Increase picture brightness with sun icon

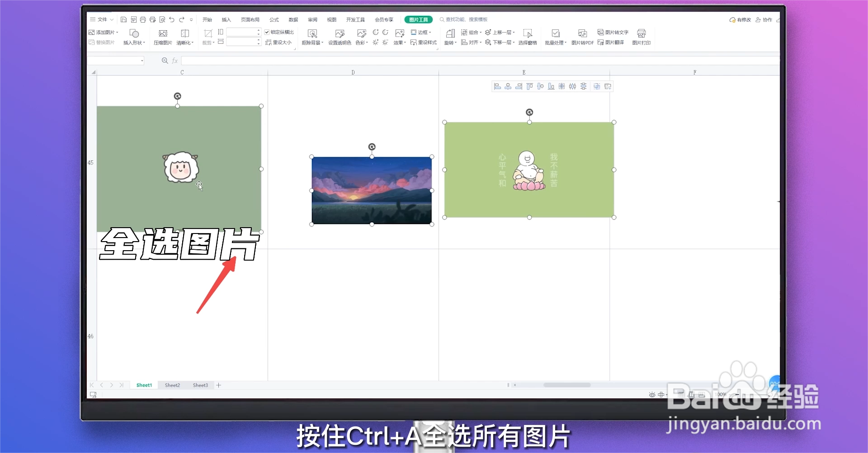coord(376,42)
